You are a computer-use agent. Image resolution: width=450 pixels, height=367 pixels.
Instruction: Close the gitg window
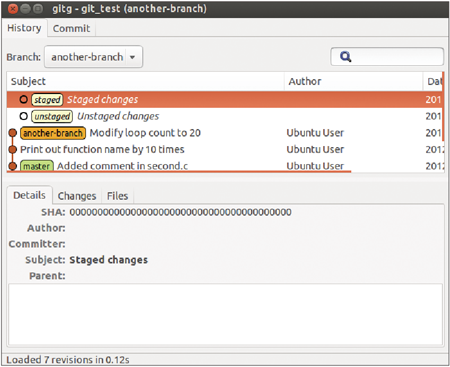coord(13,9)
